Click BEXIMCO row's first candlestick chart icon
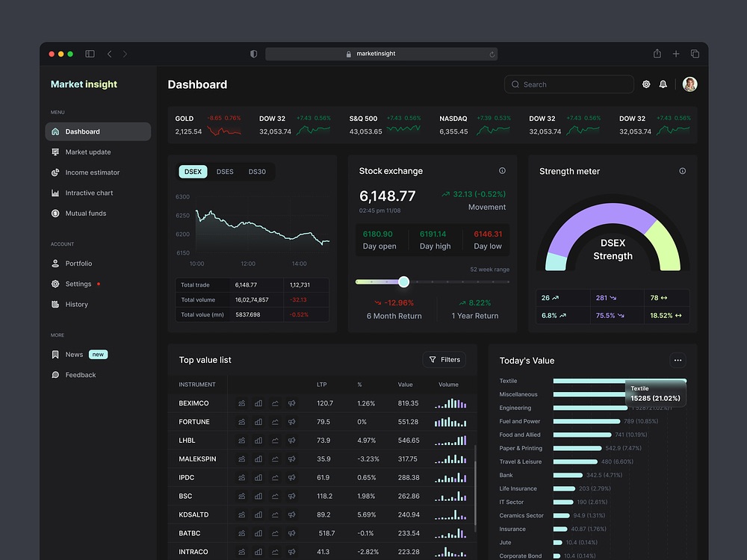 (241, 403)
